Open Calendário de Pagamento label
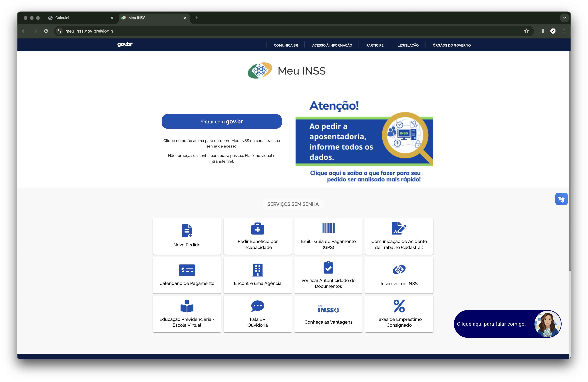This screenshot has height=382, width=588. [187, 284]
